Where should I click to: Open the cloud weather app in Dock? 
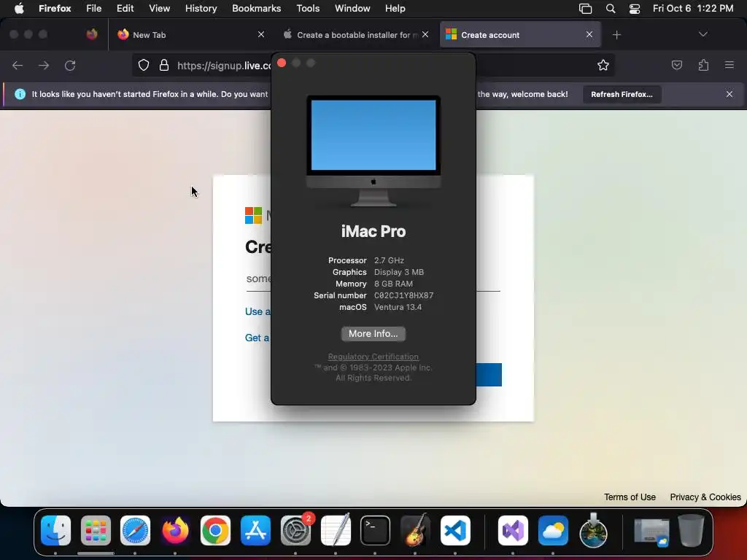[x=553, y=530]
